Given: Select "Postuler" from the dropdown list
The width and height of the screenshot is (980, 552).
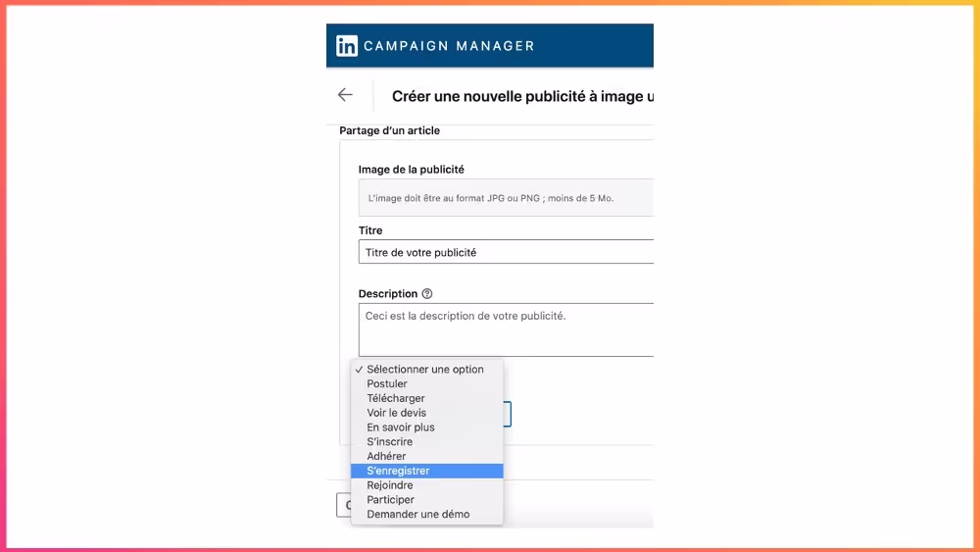Looking at the screenshot, I should pyautogui.click(x=427, y=383).
